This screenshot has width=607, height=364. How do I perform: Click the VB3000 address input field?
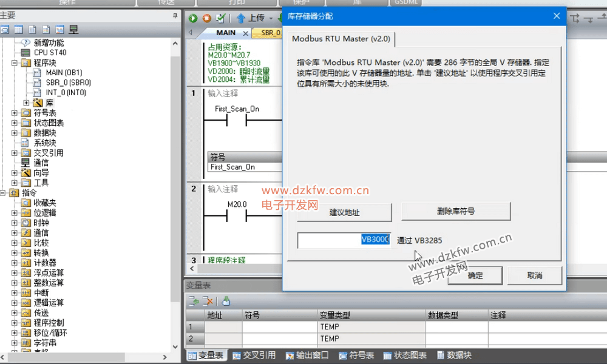tap(344, 240)
